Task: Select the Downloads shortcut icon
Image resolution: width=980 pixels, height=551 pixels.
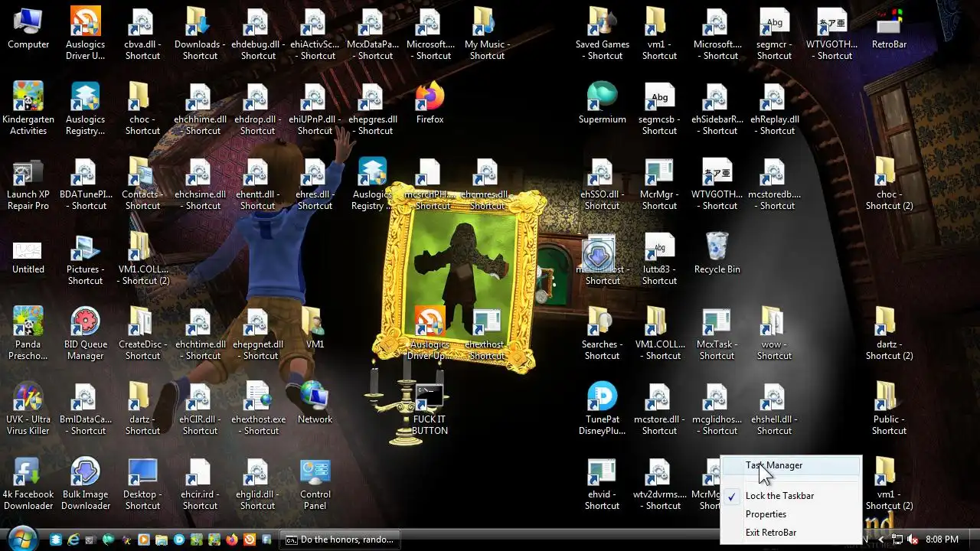Action: [201, 34]
